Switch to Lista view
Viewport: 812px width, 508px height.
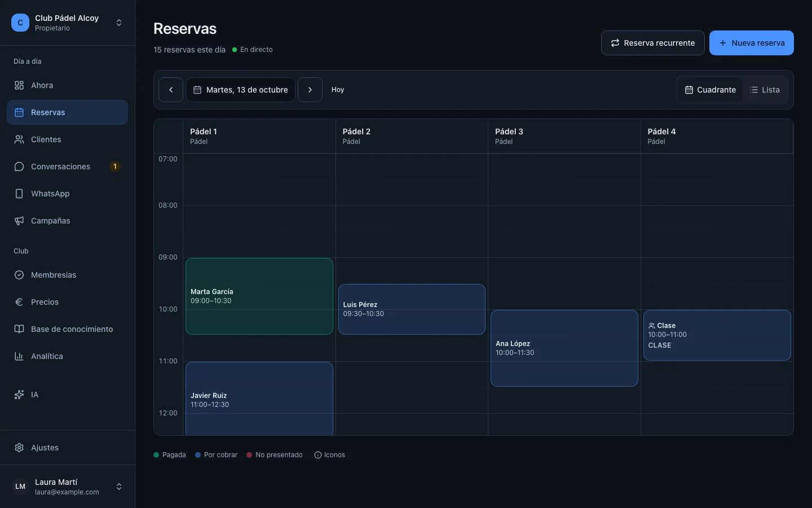(x=765, y=90)
